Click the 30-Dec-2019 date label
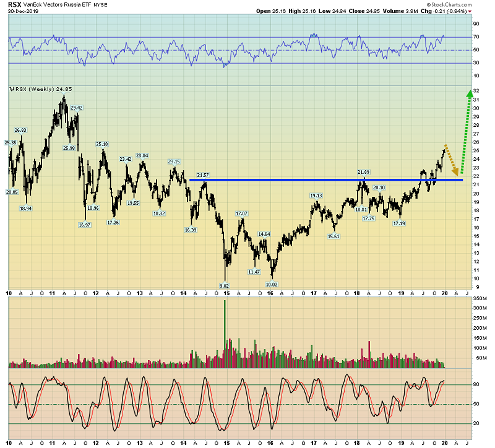Image resolution: width=495 pixels, height=448 pixels. click(23, 11)
